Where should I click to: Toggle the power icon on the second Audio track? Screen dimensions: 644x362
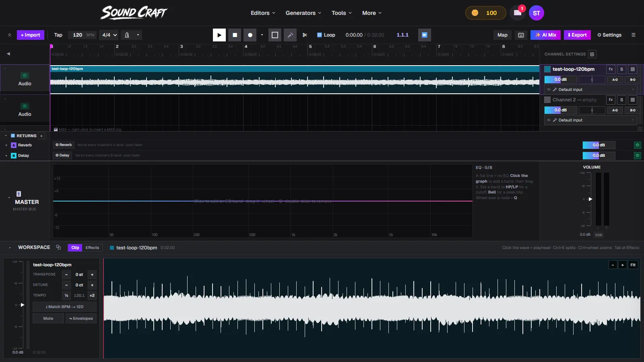(x=25, y=106)
